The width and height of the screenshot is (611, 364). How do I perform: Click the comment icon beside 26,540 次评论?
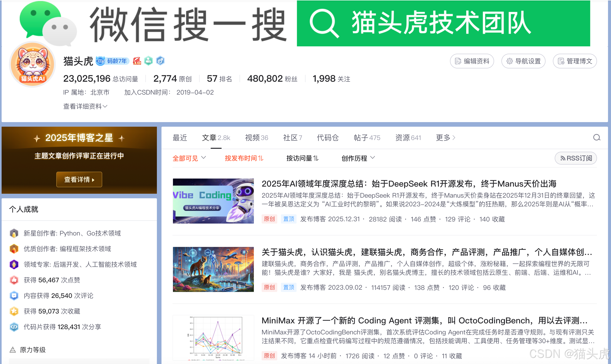(14, 296)
